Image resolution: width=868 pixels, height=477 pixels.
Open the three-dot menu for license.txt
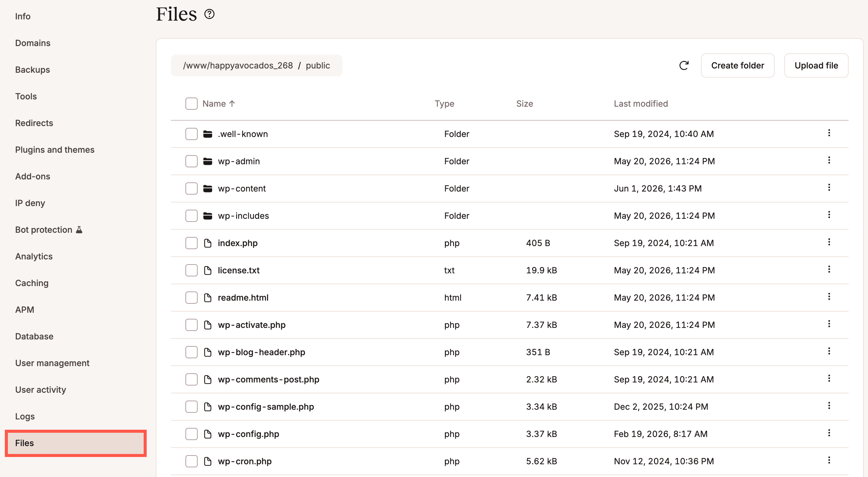click(x=829, y=269)
